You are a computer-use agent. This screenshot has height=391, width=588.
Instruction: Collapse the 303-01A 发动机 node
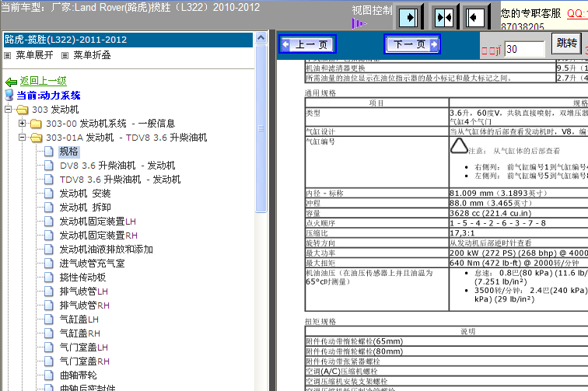pyautogui.click(x=22, y=138)
